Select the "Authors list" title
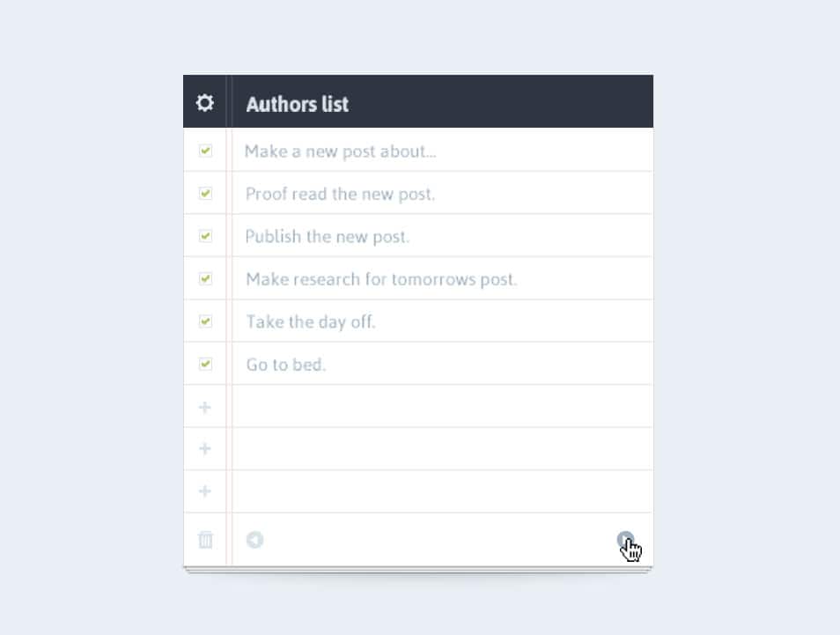Screen dimensions: 840x635 pos(297,104)
